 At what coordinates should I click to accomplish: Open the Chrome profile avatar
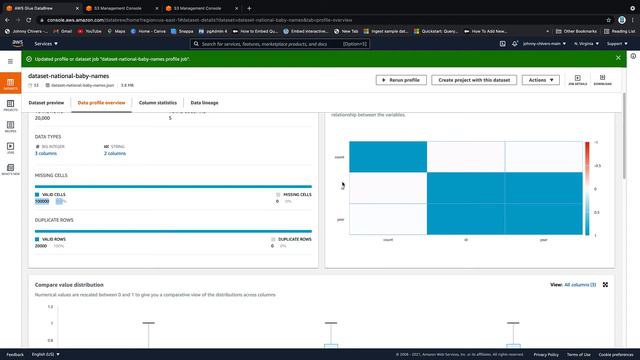click(x=622, y=20)
